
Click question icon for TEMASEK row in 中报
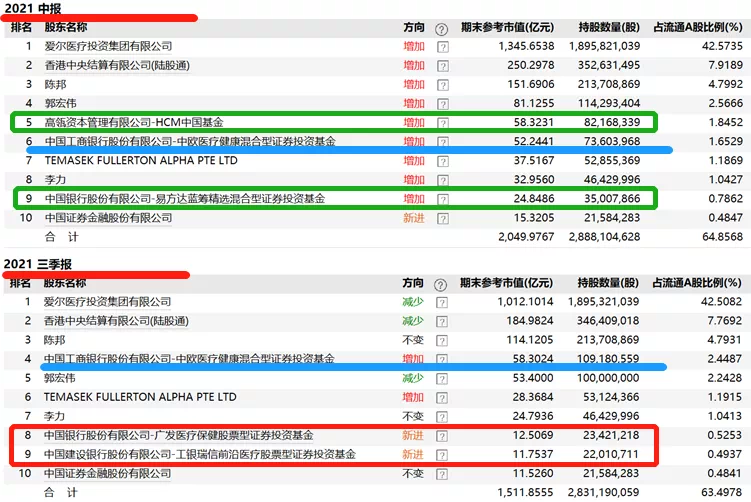pyautogui.click(x=443, y=161)
